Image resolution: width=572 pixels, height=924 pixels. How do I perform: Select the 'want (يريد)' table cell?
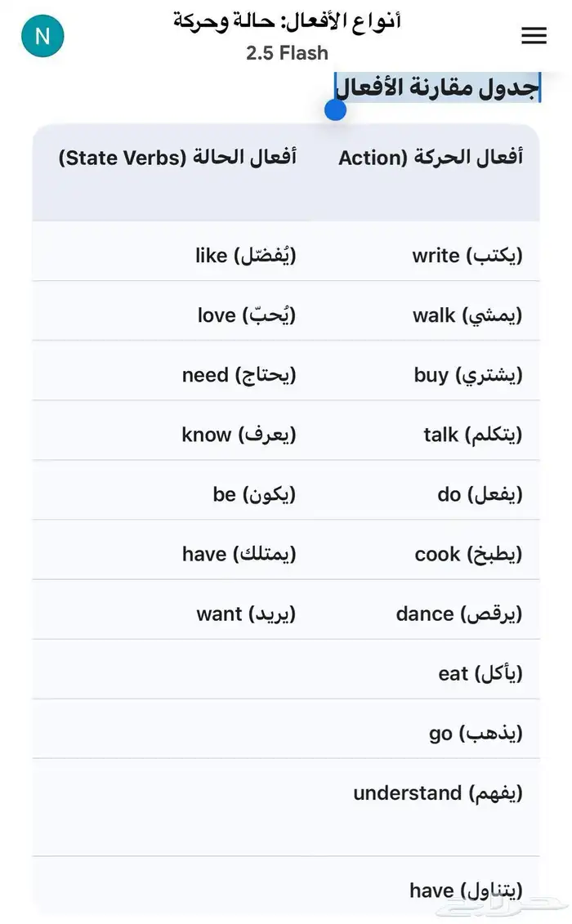point(246,614)
